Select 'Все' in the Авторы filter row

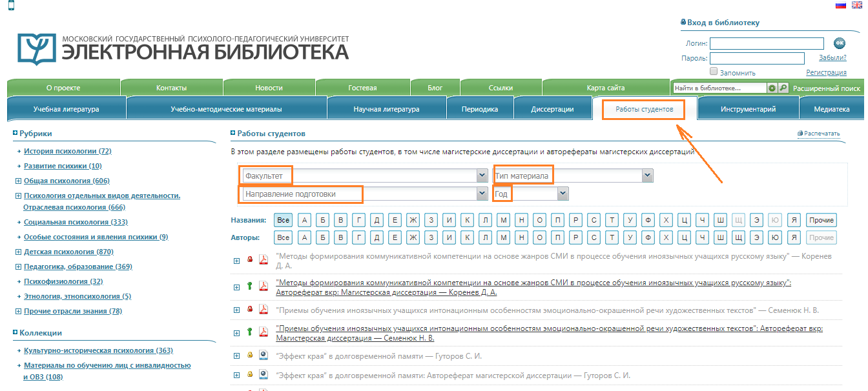point(282,237)
